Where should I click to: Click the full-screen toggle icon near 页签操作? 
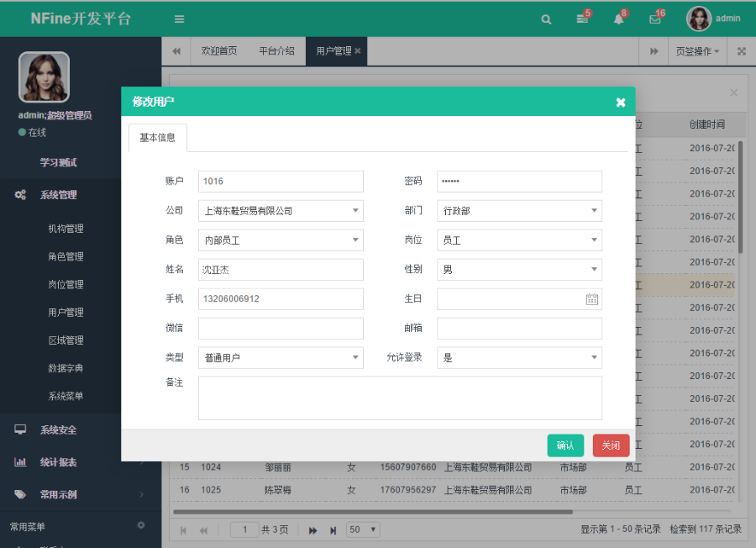[742, 51]
